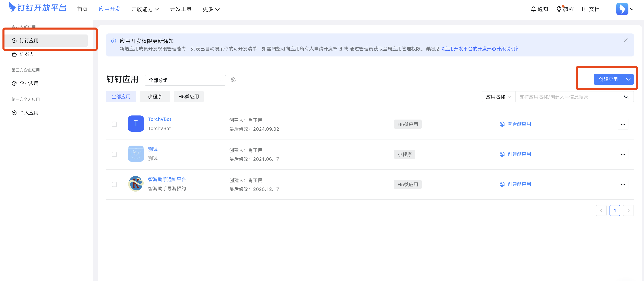644x281 pixels.
Task: Click the date 2024.09.02
Action: coord(266,129)
